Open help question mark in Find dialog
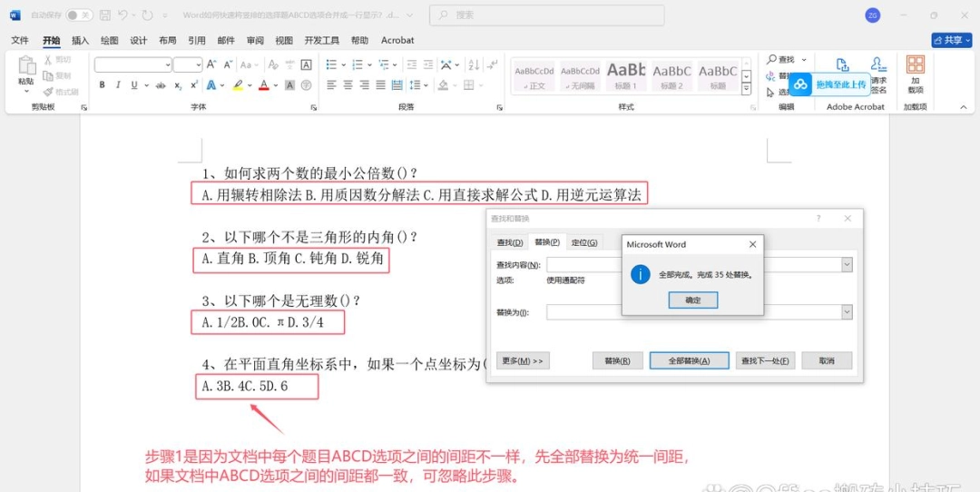This screenshot has height=492, width=980. tap(818, 218)
